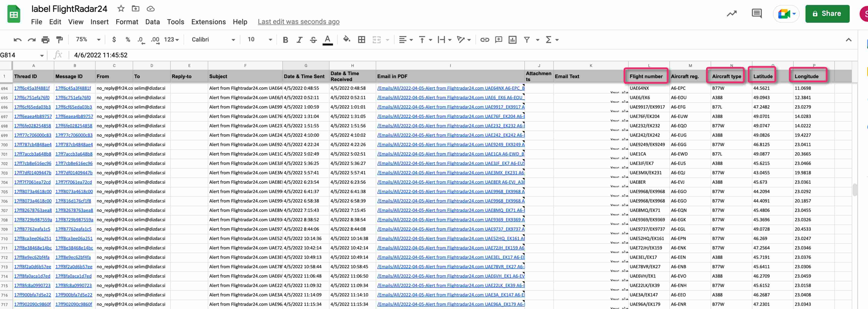The height and width of the screenshot is (309, 868).
Task: Open thread ID link 17ff6c45a3f4881f in column A
Action: (x=32, y=88)
